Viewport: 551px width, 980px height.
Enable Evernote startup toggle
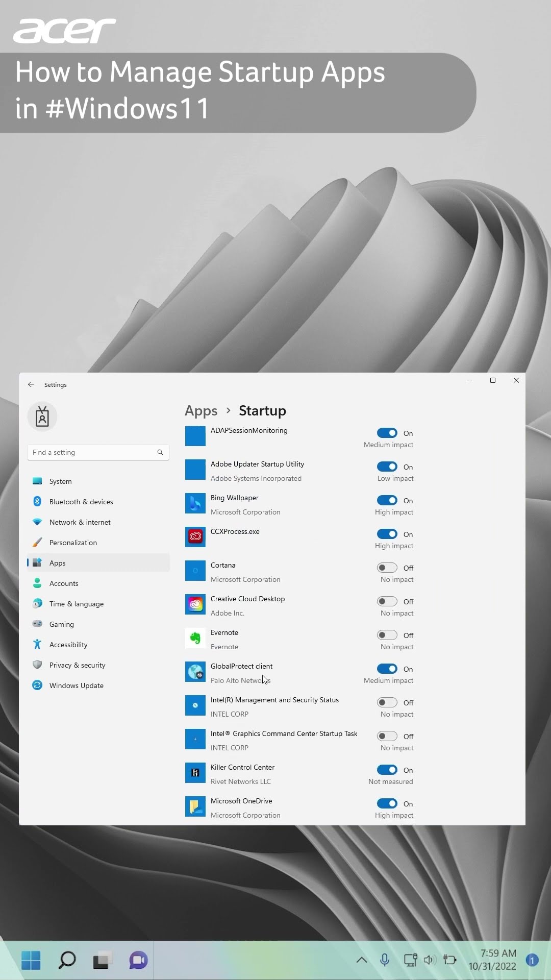[x=387, y=635]
